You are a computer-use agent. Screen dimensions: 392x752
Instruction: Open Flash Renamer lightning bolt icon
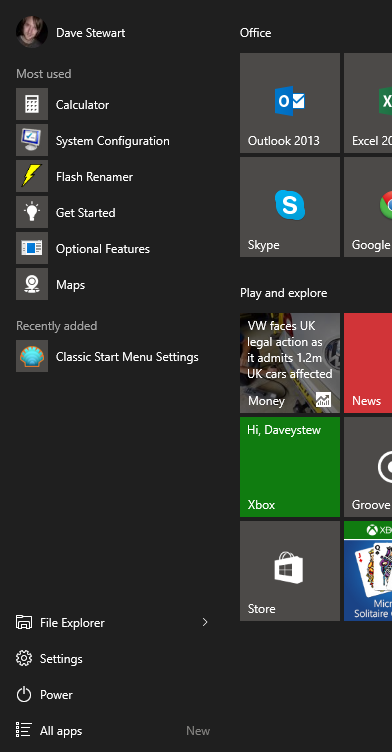[x=32, y=176]
